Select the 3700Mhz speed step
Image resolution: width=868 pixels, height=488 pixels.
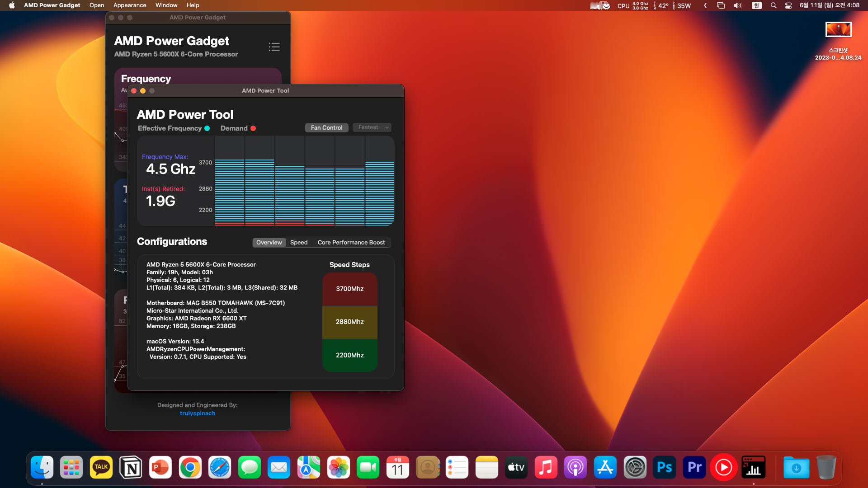[350, 289]
